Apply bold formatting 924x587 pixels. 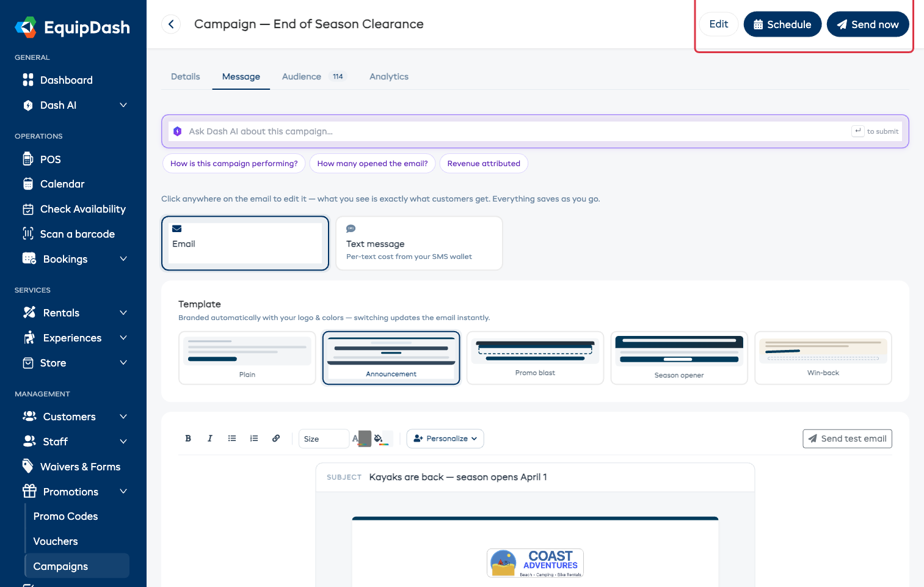(x=188, y=439)
